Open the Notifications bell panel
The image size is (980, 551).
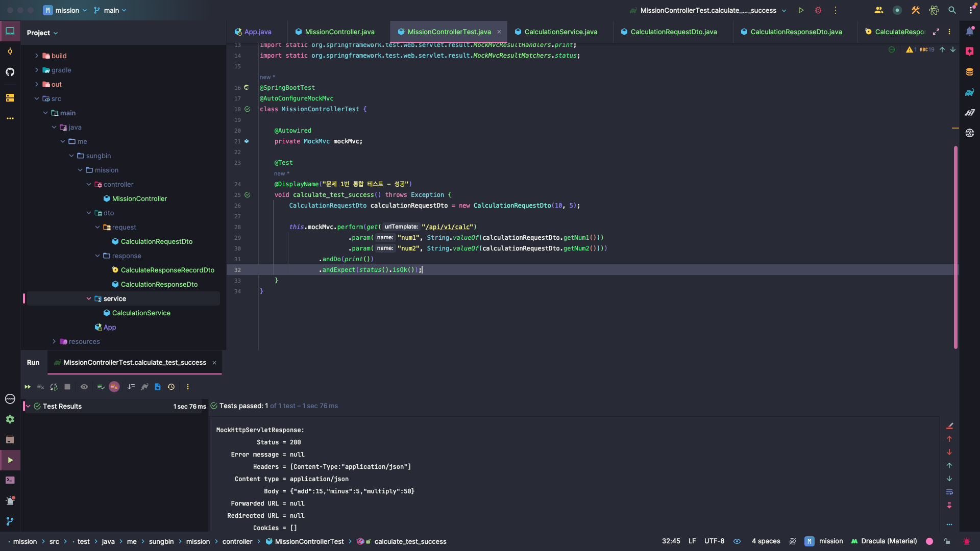969,32
